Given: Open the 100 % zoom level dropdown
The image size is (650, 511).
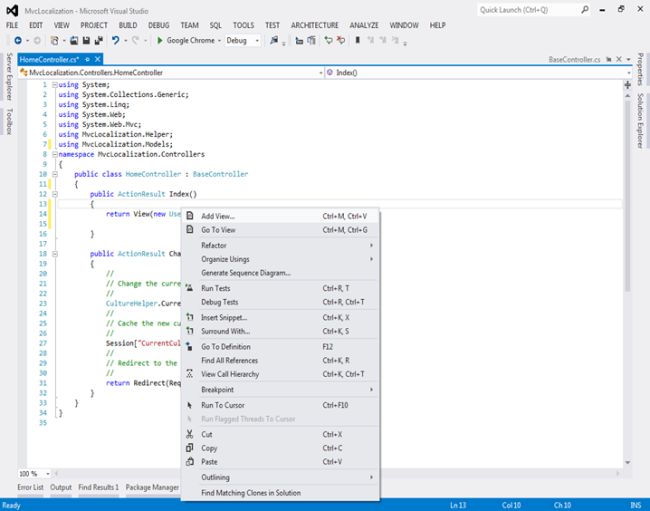Looking at the screenshot, I should click(45, 473).
